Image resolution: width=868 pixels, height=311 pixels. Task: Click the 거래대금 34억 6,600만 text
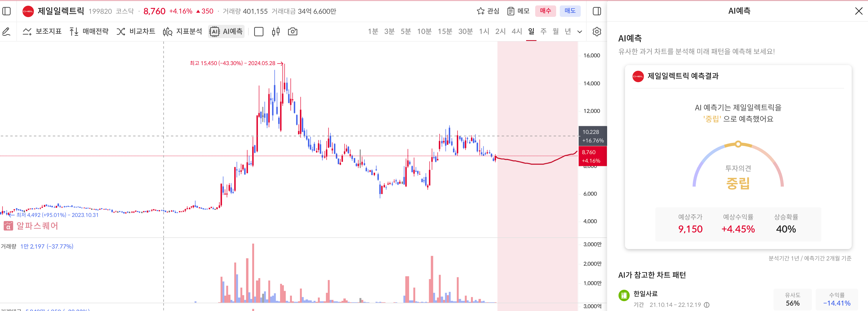304,11
